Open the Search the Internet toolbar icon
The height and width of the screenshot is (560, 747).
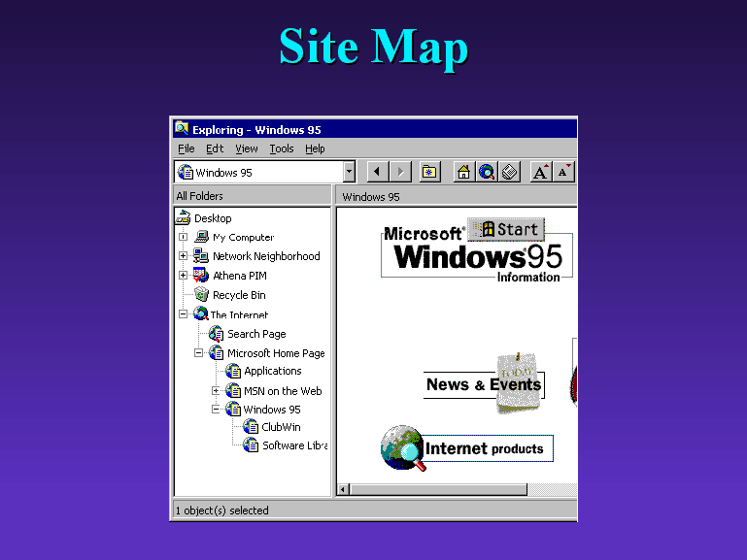pos(487,172)
